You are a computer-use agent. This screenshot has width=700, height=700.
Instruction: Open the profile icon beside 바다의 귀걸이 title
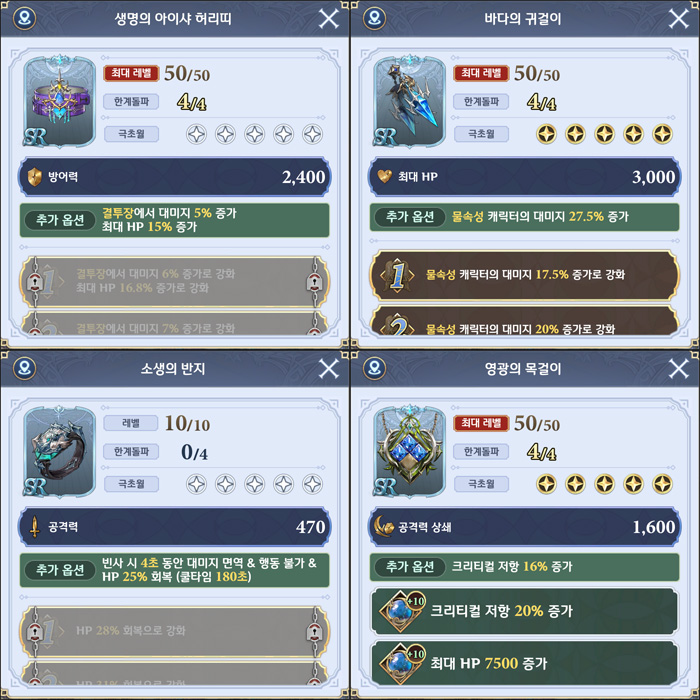click(x=375, y=18)
